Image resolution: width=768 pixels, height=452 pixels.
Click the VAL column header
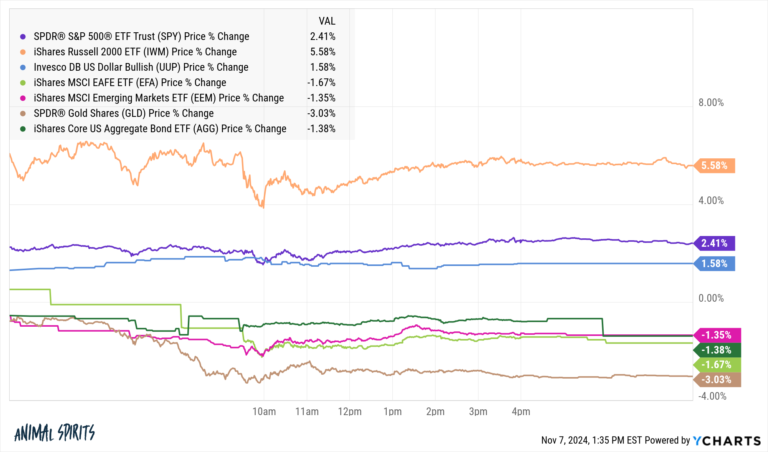[326, 20]
